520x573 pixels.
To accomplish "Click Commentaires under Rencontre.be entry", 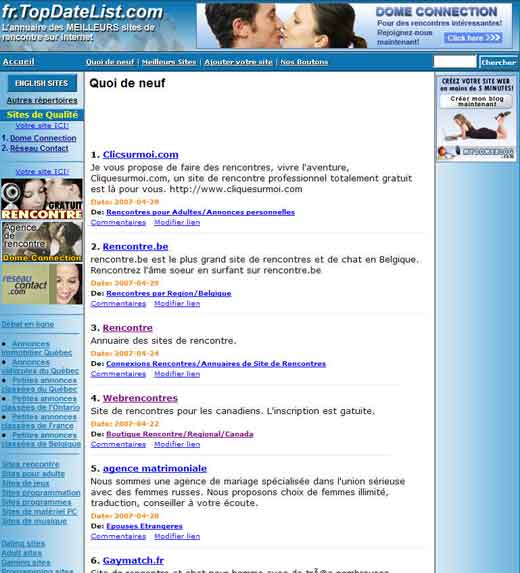I will click(x=118, y=304).
